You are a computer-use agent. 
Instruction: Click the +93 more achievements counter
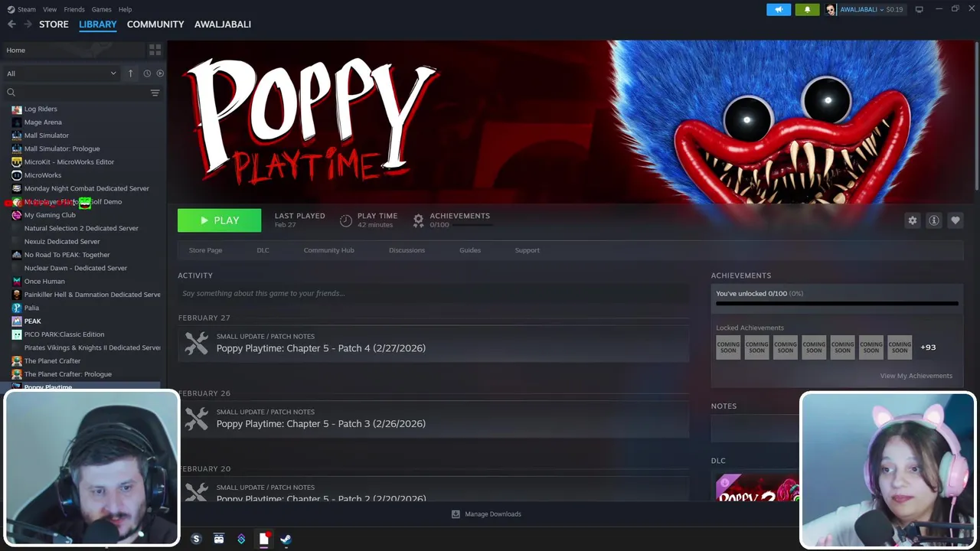click(x=928, y=347)
